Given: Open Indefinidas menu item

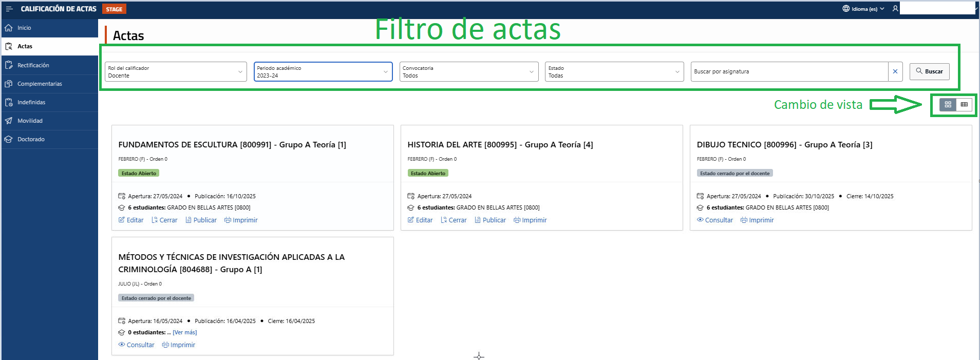Looking at the screenshot, I should coord(50,102).
